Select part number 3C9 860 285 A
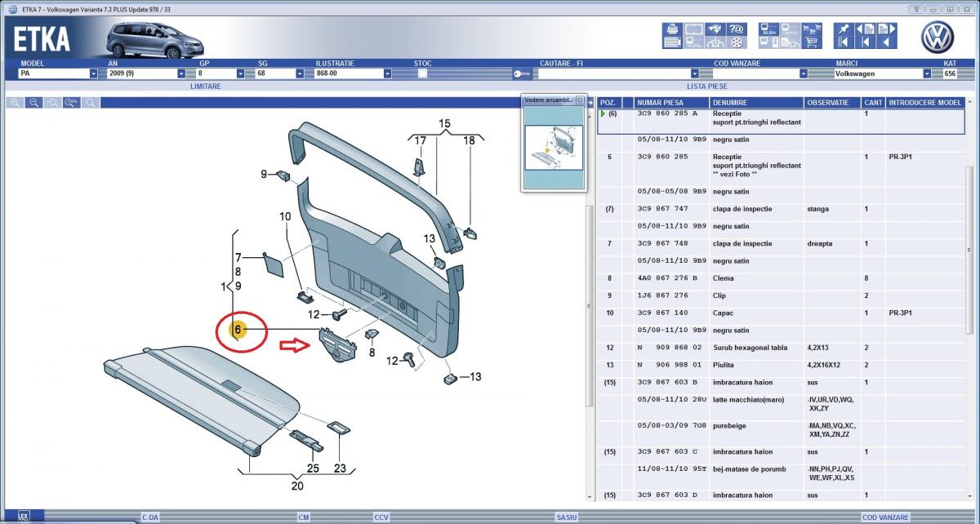 (668, 113)
